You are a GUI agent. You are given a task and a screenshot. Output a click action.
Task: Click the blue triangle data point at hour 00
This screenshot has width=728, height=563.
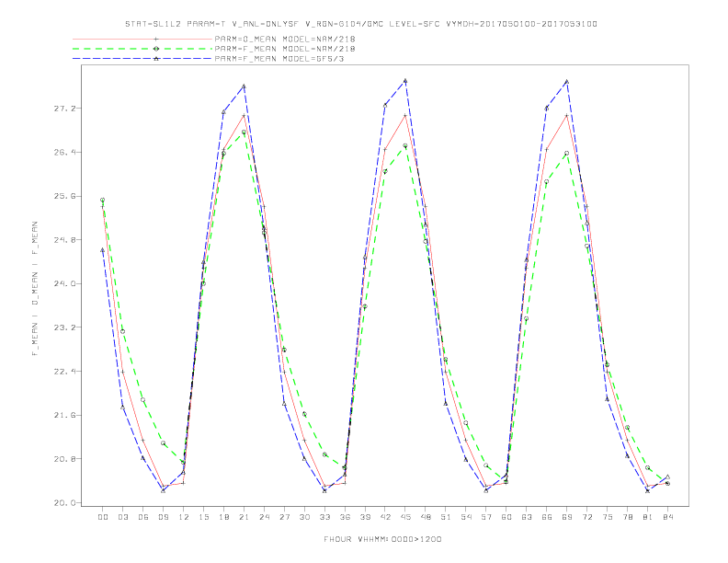[103, 250]
